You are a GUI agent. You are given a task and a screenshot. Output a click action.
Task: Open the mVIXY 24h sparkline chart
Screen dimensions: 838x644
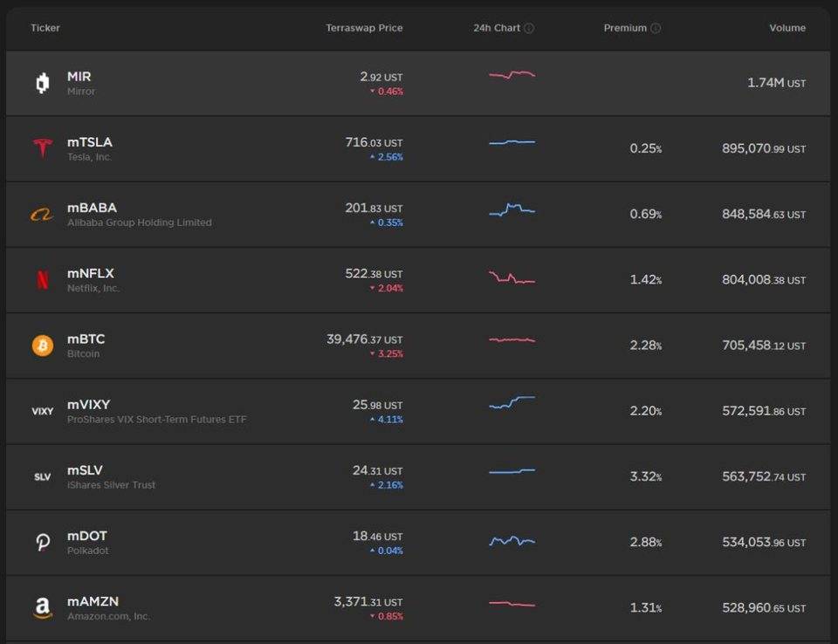click(512, 402)
